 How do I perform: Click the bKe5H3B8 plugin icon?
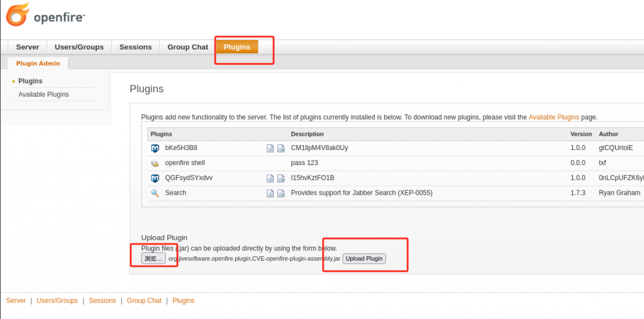(155, 148)
